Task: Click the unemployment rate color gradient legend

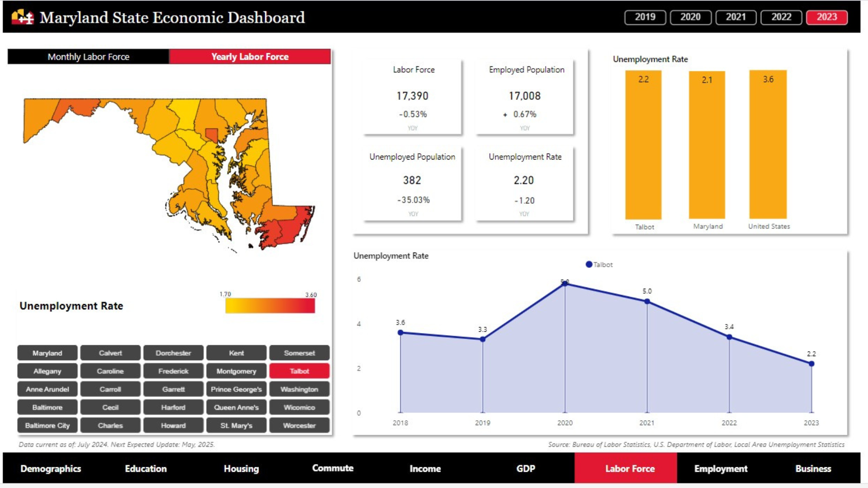Action: click(270, 305)
